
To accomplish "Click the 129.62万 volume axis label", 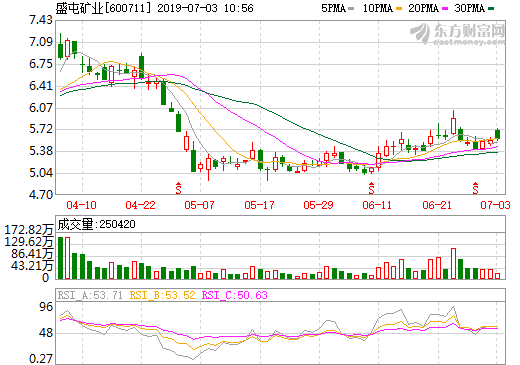I will point(29,242).
